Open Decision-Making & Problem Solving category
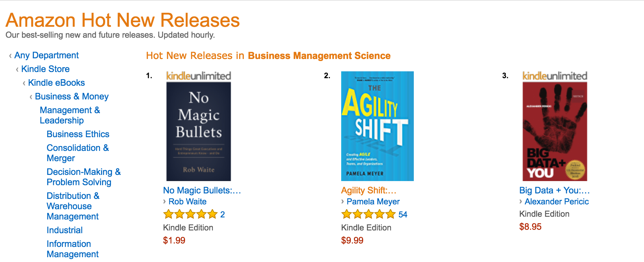Screen dimensions: 644x262 pos(83,177)
